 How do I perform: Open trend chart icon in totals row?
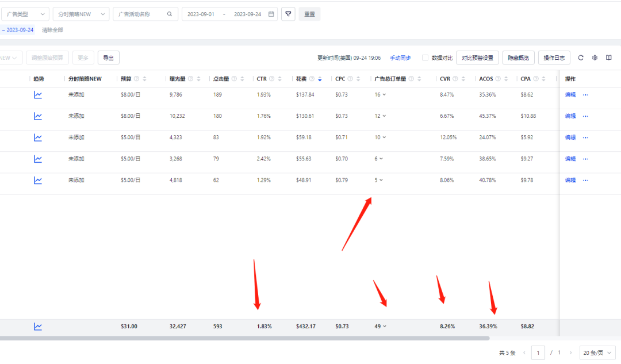click(38, 327)
